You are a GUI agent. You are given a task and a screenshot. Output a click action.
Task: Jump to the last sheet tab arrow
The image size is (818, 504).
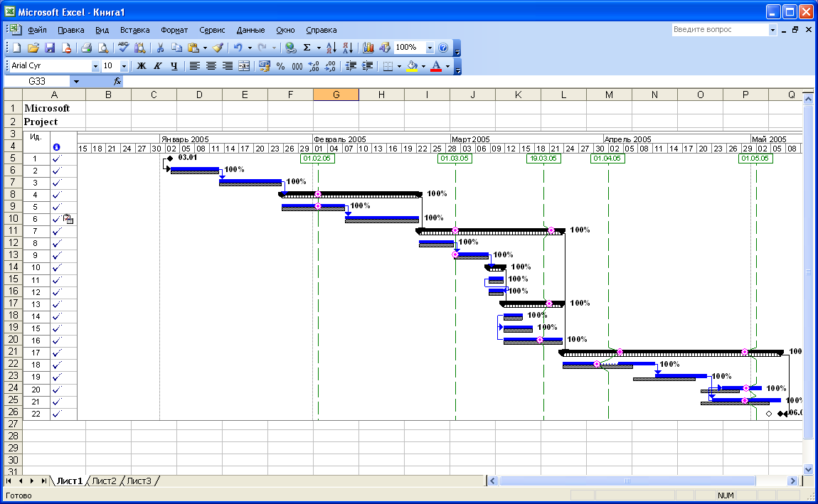[x=44, y=481]
